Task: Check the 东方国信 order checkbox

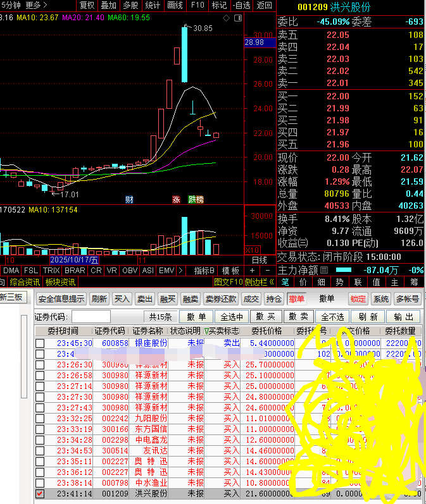Action: tap(40, 429)
